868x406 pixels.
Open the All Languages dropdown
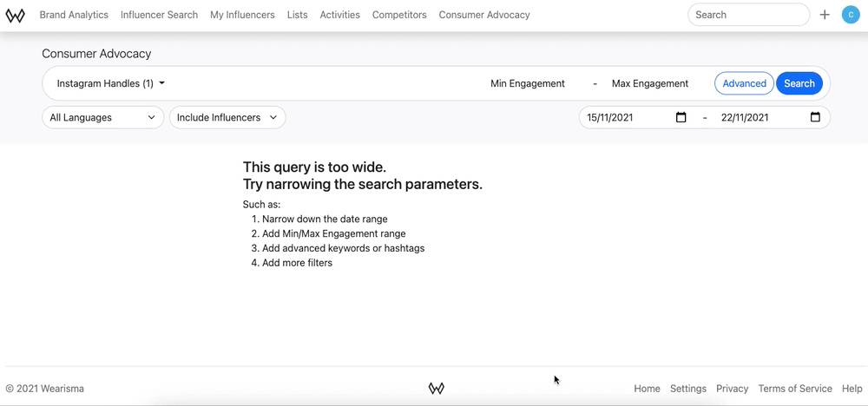[x=103, y=117]
